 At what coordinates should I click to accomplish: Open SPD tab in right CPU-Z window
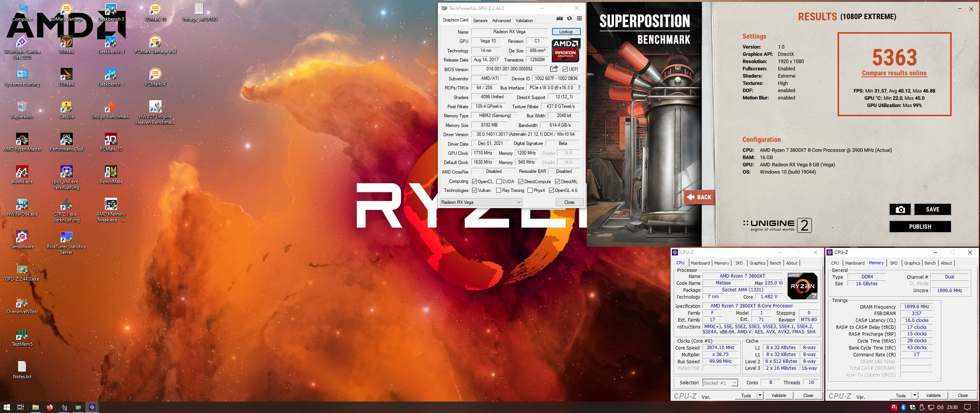tap(893, 263)
